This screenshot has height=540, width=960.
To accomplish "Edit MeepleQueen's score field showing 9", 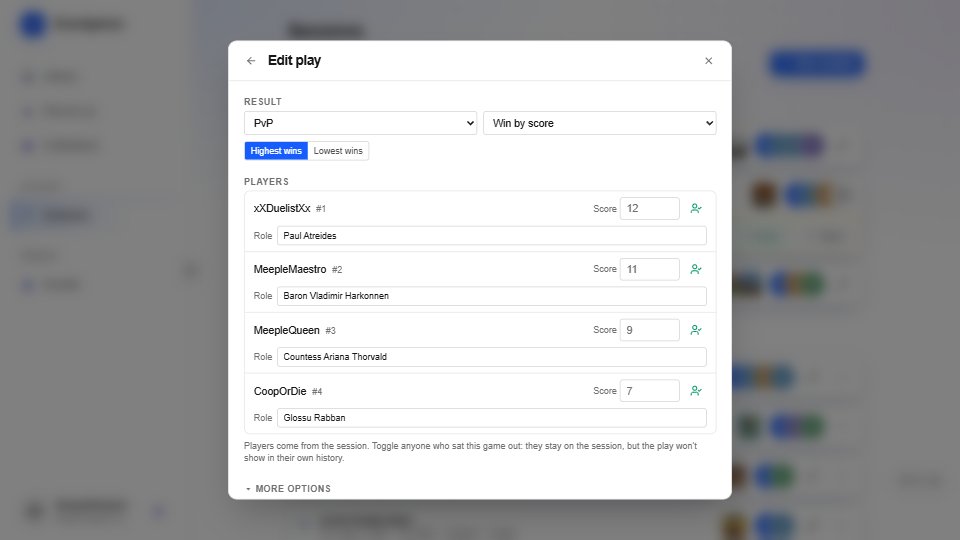I will [650, 330].
